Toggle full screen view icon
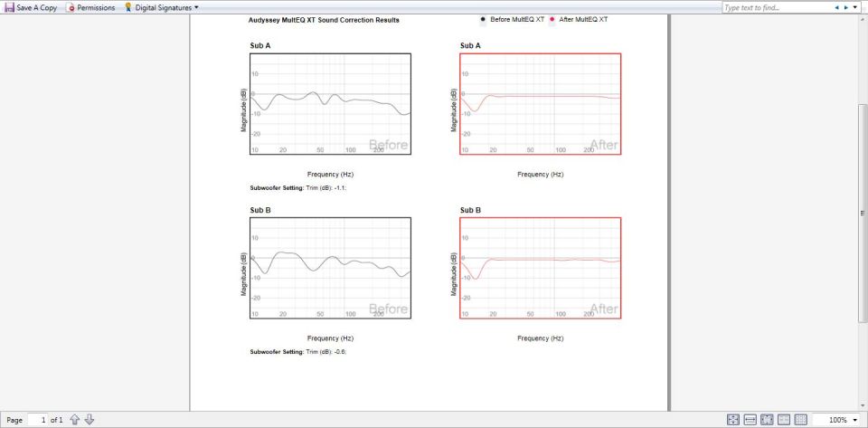 [768, 420]
